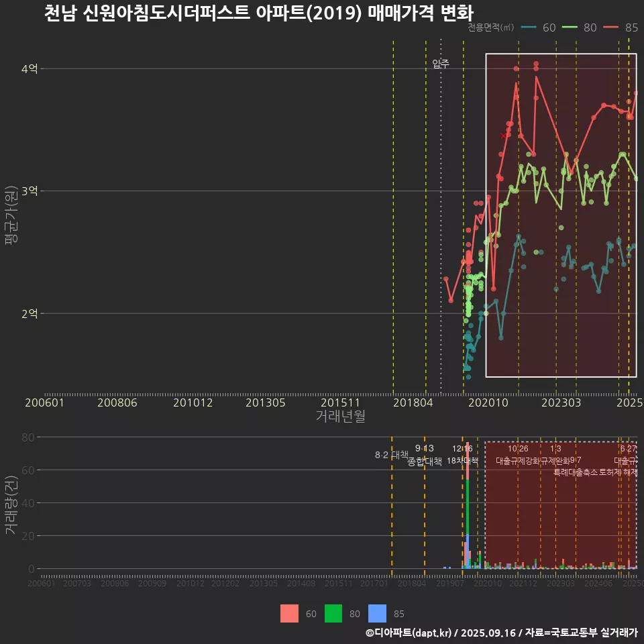Click the '4억' y-axis label
Image resolution: width=644 pixels, height=644 pixels.
click(x=29, y=68)
